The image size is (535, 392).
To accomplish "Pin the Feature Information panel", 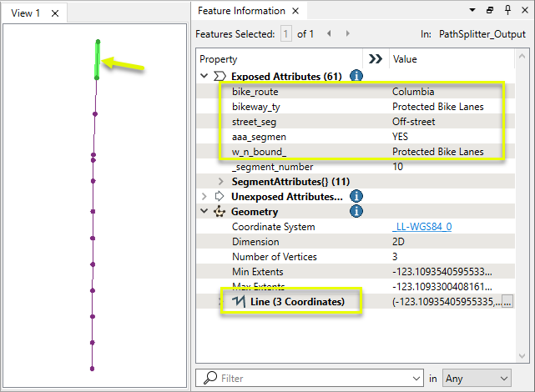I will pyautogui.click(x=505, y=11).
